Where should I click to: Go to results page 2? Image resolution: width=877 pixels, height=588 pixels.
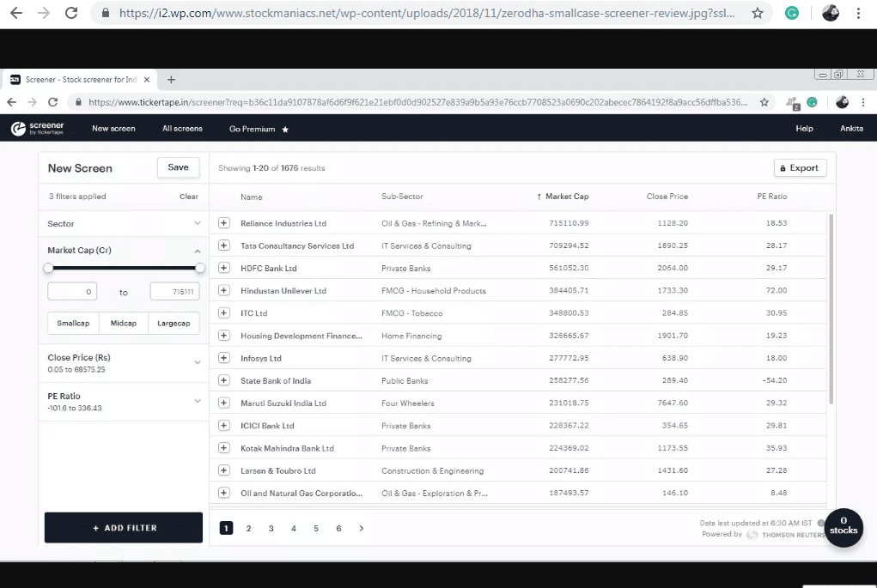click(x=249, y=528)
